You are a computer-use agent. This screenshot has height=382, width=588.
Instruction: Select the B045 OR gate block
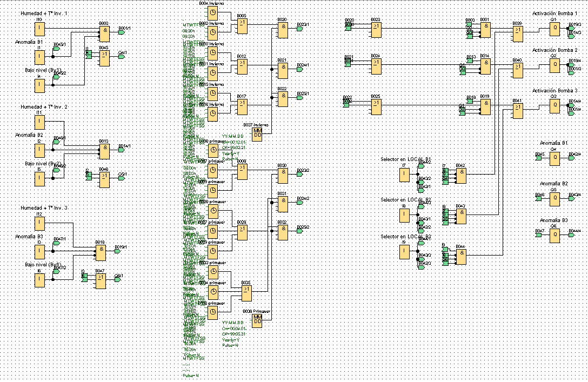[104, 58]
